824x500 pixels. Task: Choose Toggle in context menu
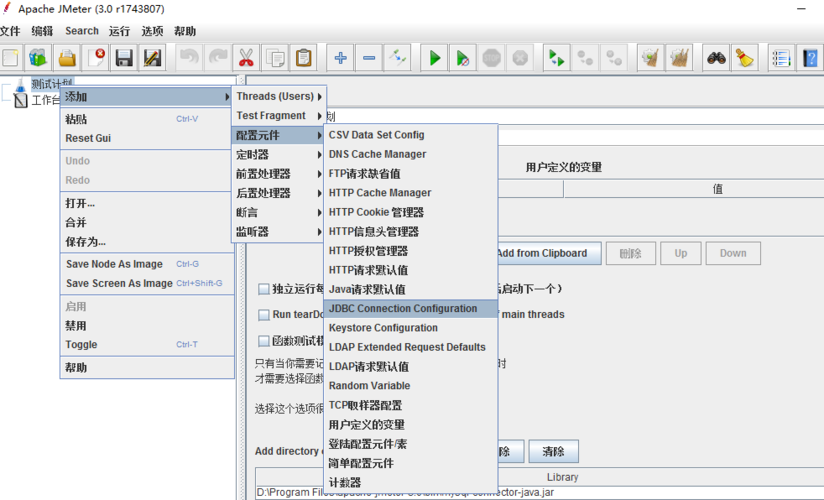click(x=146, y=345)
